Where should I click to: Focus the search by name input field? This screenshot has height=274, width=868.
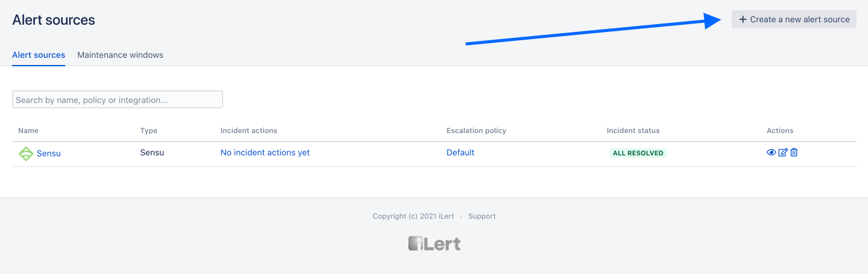click(118, 100)
